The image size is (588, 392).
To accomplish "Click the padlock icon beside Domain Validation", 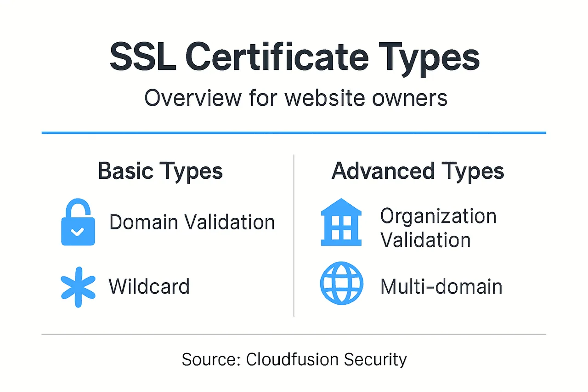I will click(x=78, y=222).
